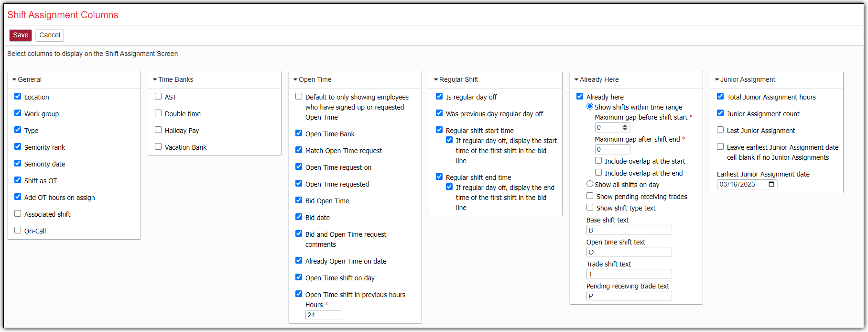Cancel the column changes
Viewport: 868px width, 332px height.
click(x=50, y=35)
